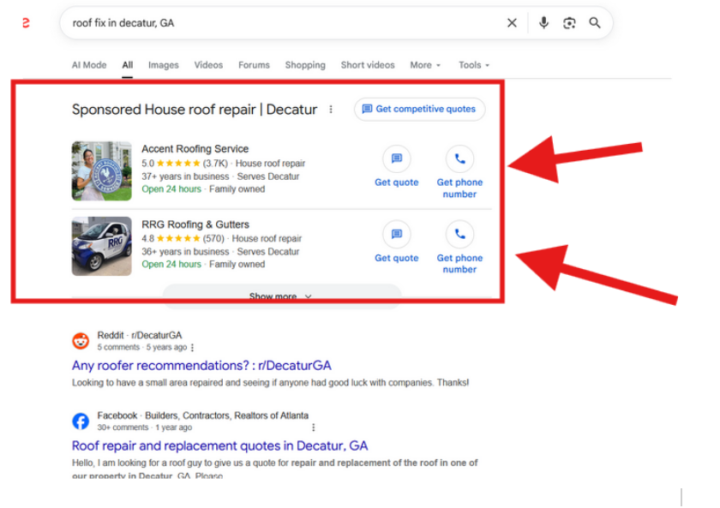Image resolution: width=720 pixels, height=508 pixels.
Task: Click '36+ years in business' text
Action: point(185,252)
